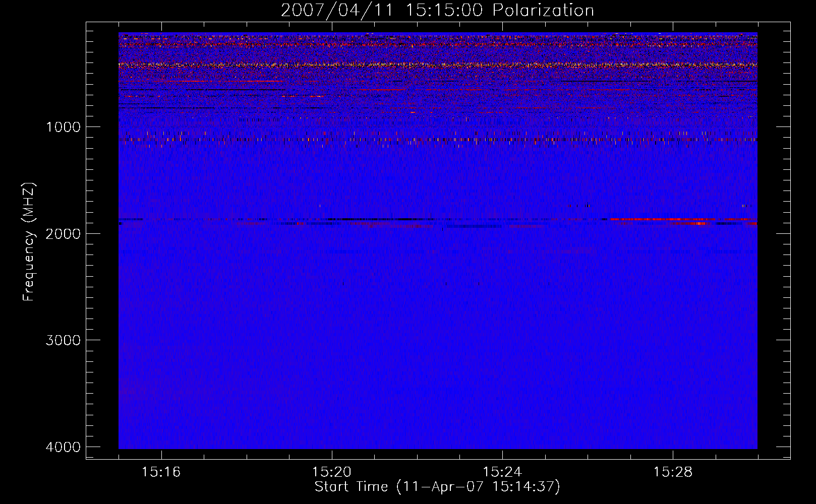Click the 'Frequency (MHZ)' axis label
This screenshot has width=816, height=504.
(x=29, y=242)
